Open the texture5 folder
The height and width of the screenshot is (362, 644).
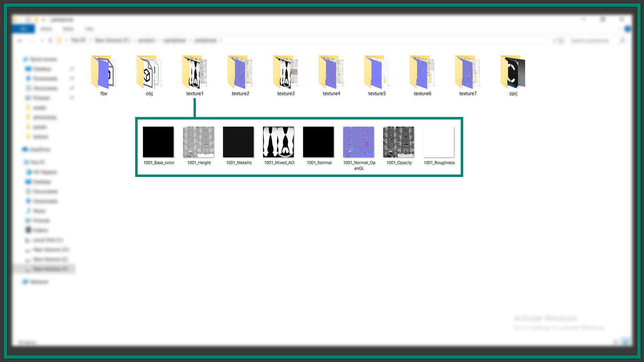click(x=377, y=73)
